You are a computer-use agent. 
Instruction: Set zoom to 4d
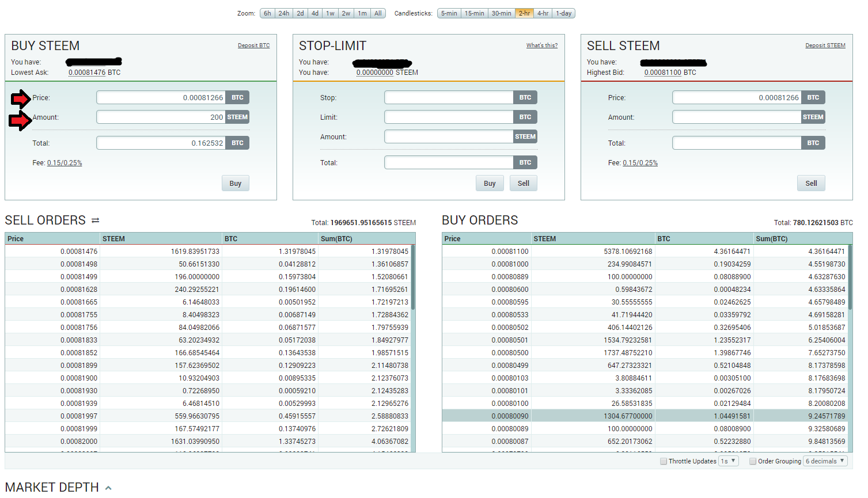[x=315, y=13]
